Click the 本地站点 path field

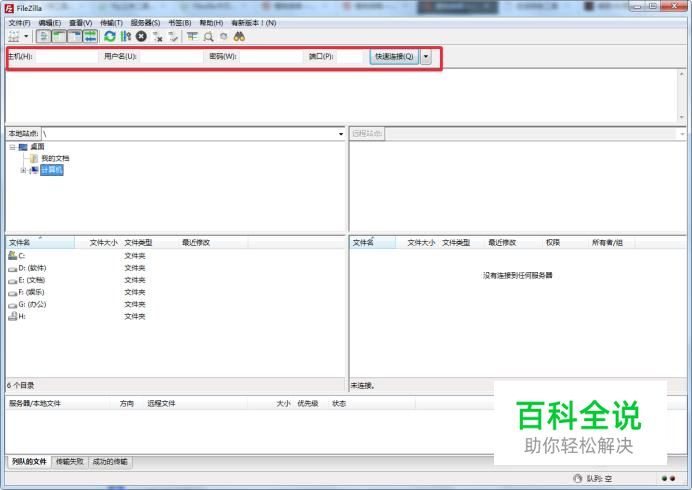189,134
